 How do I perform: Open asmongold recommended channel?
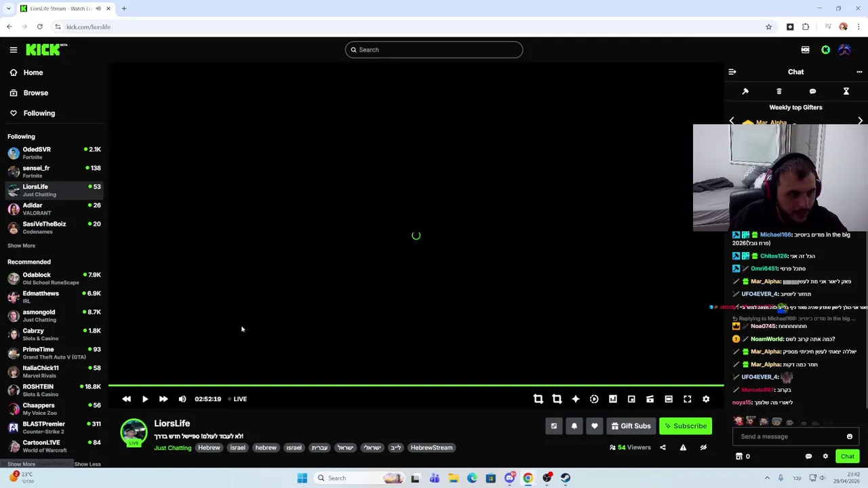click(54, 316)
